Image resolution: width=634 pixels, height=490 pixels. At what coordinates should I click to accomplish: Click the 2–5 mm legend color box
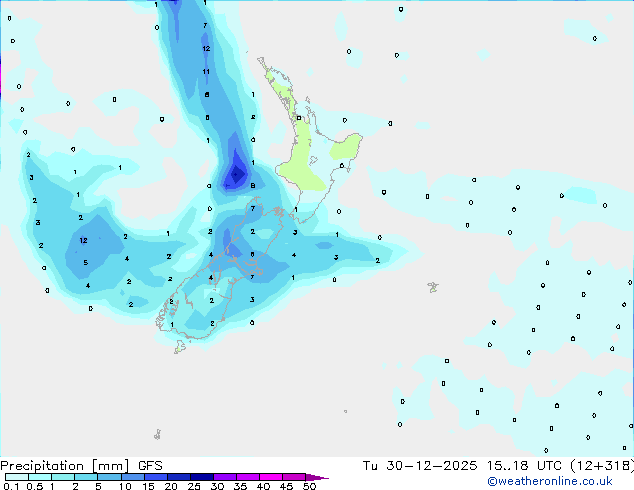86,477
